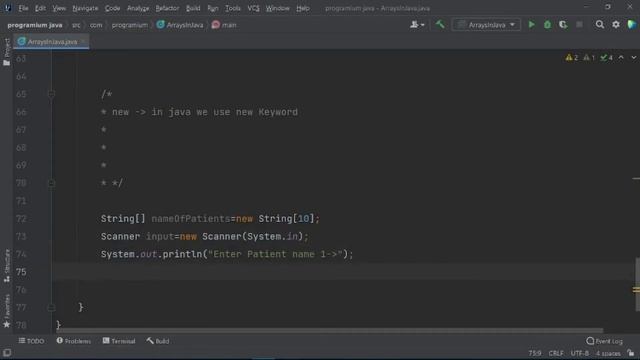Collapse comment block at line 65
The width and height of the screenshot is (640, 360).
(x=51, y=94)
